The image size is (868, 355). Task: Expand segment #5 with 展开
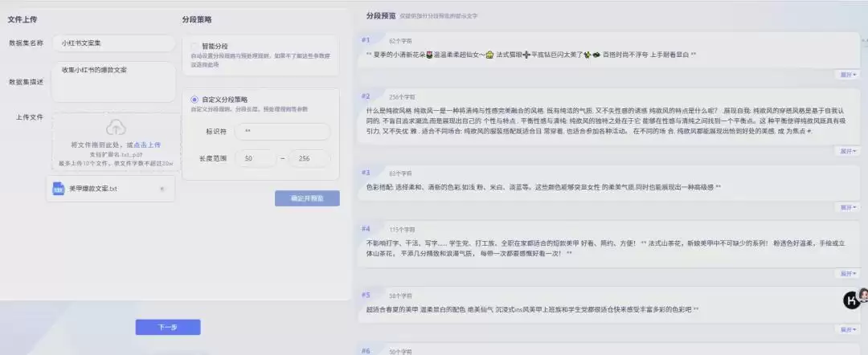coord(848,329)
